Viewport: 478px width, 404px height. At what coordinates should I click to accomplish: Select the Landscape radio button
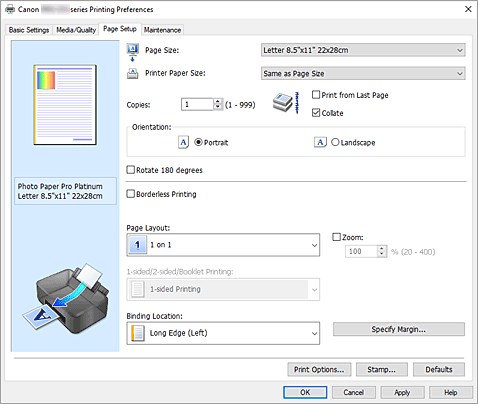coord(335,142)
